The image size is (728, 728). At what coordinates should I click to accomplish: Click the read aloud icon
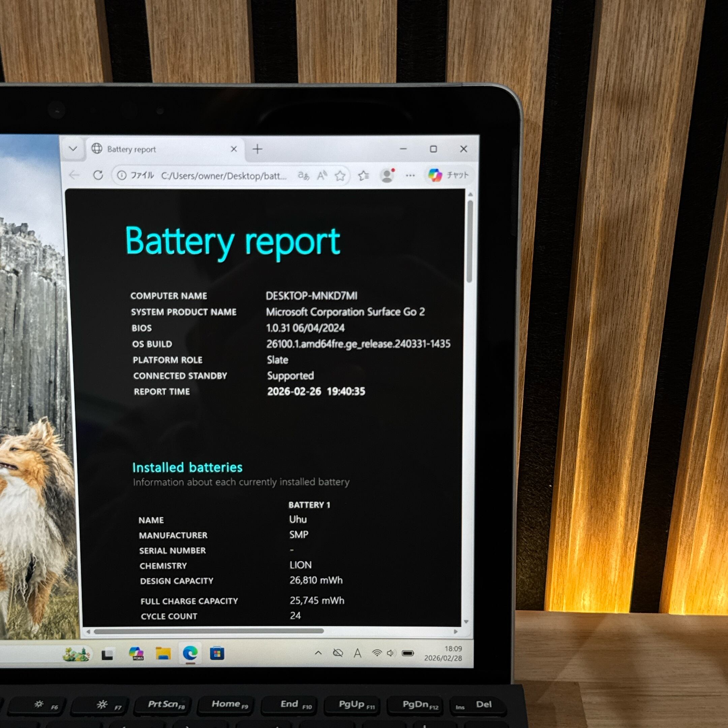[322, 176]
